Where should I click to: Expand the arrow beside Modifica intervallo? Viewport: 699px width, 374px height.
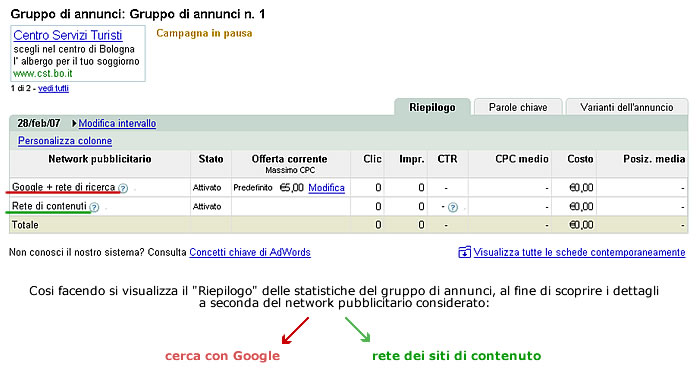click(74, 123)
